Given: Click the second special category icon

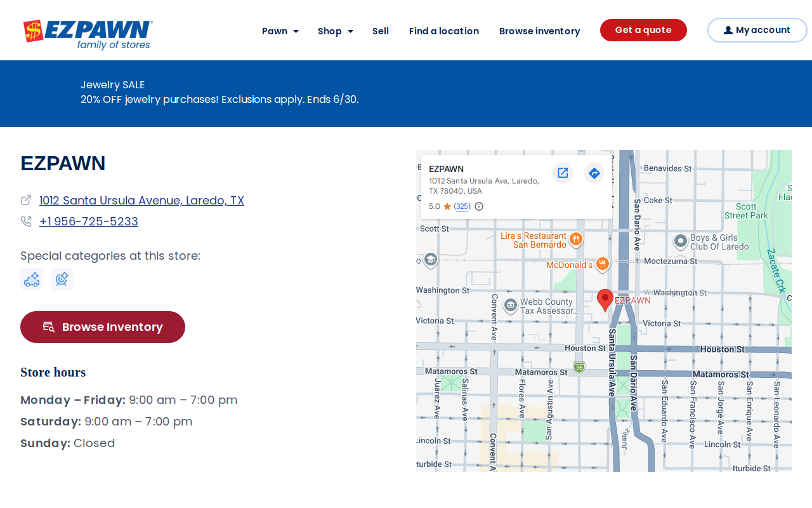Looking at the screenshot, I should coord(62,279).
